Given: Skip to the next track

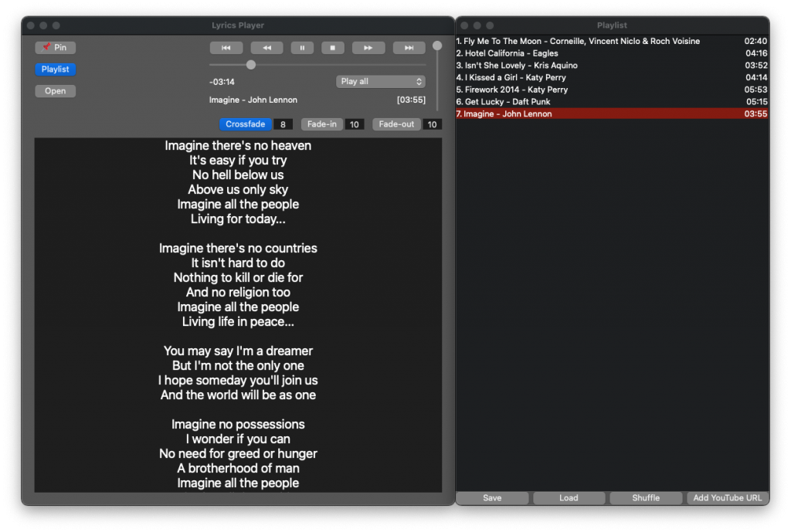Looking at the screenshot, I should point(409,47).
